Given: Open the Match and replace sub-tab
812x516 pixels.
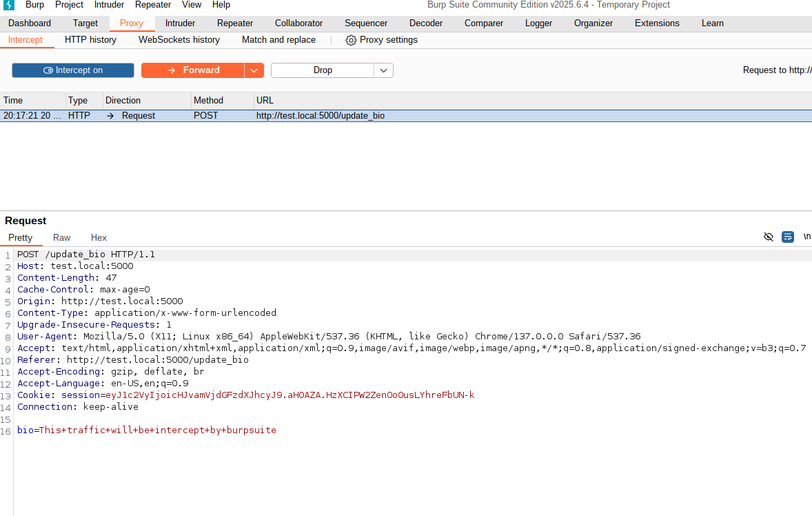Looking at the screenshot, I should coord(278,40).
